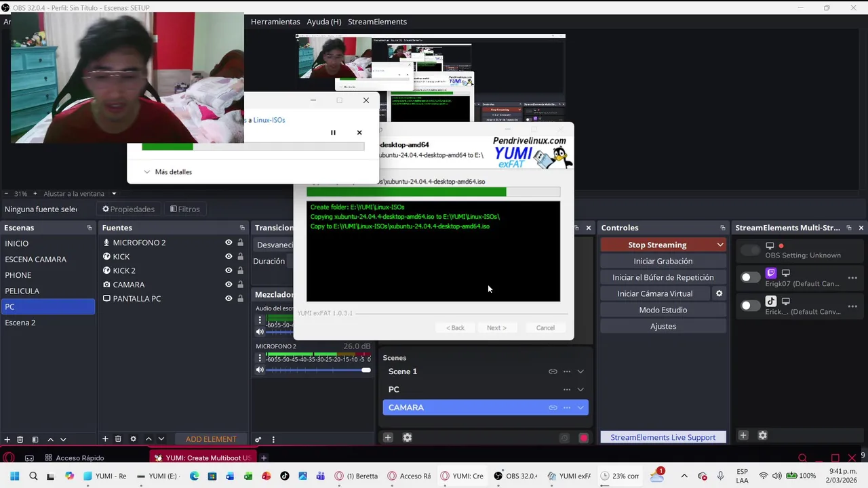
Task: Click the red record icon in Scenes panel
Action: coord(583,438)
